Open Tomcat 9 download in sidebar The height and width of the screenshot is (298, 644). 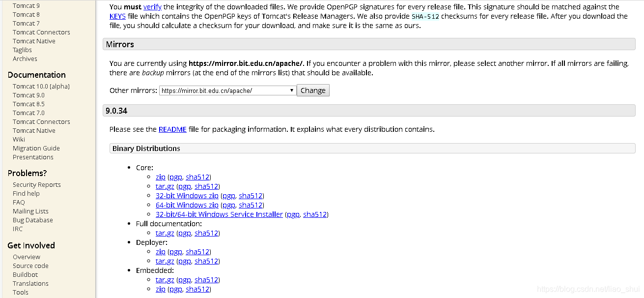coord(26,6)
